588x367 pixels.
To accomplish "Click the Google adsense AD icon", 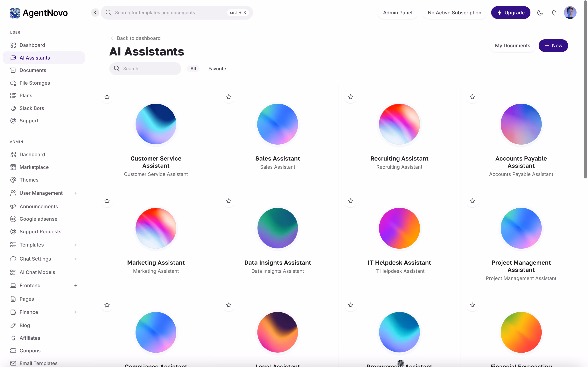I will (13, 219).
